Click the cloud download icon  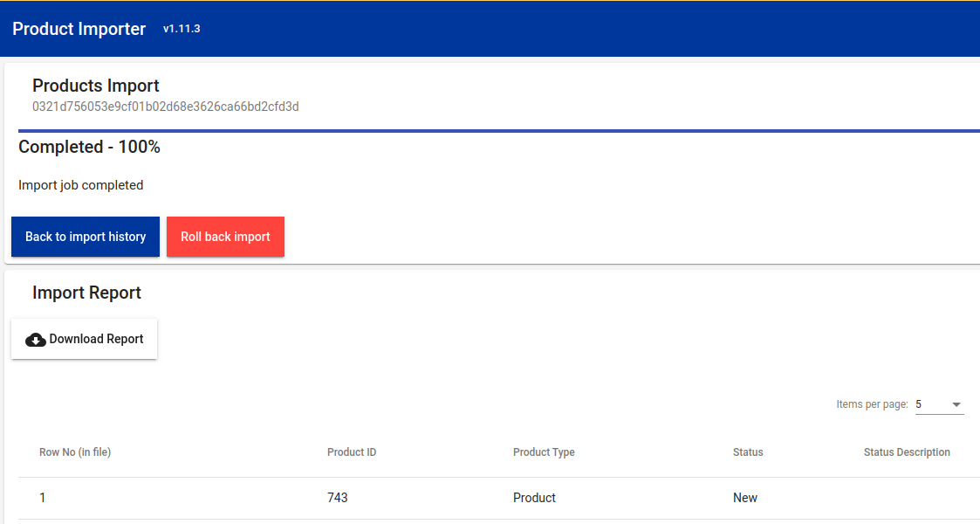coord(36,340)
